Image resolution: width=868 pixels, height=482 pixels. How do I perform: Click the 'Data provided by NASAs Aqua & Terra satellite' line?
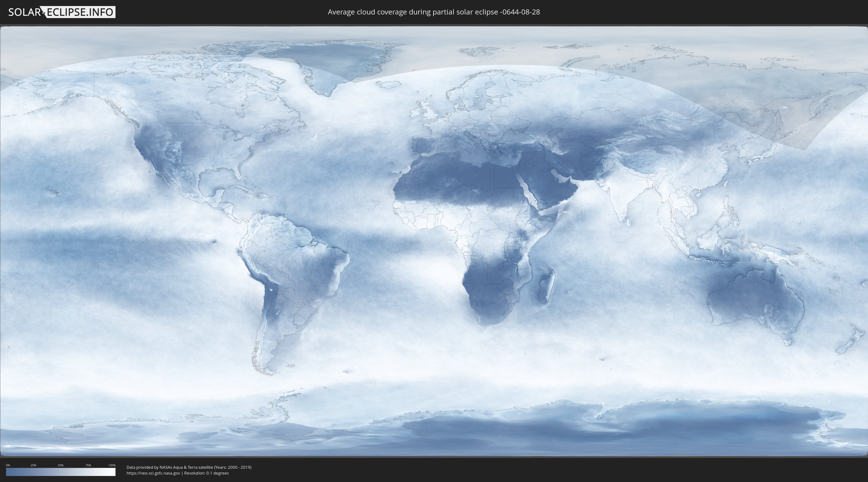189,467
